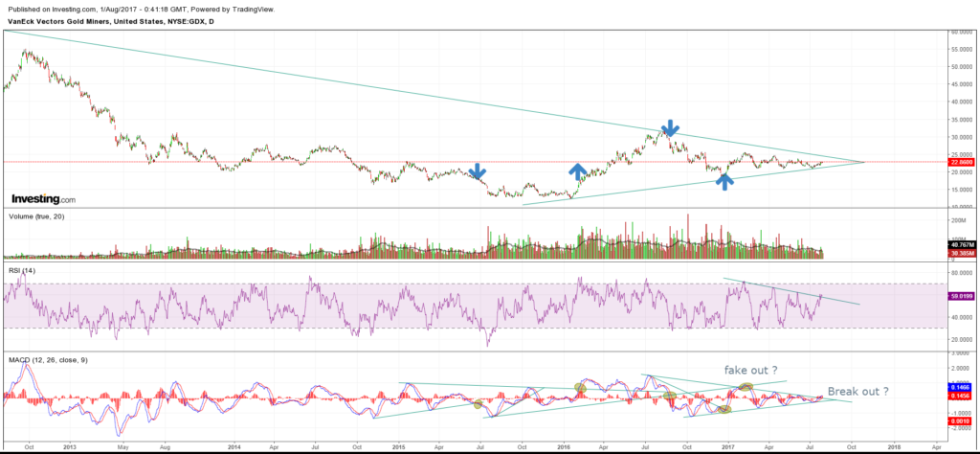Click the 2014 label on time axis
This screenshot has height=454, width=980.
(x=234, y=447)
